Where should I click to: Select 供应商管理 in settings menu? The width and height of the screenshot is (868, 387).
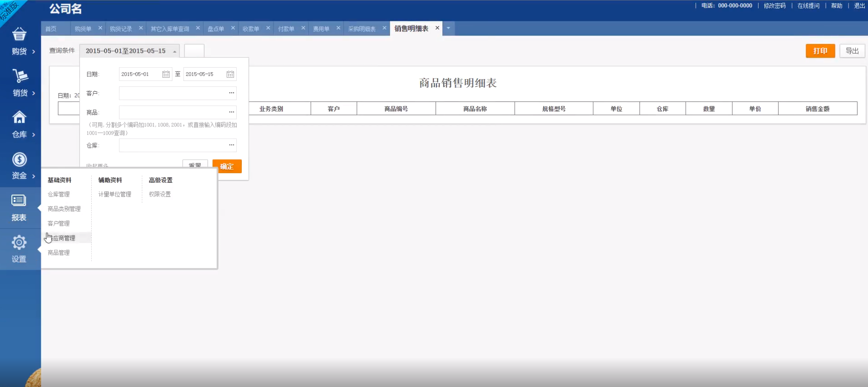[x=64, y=238]
